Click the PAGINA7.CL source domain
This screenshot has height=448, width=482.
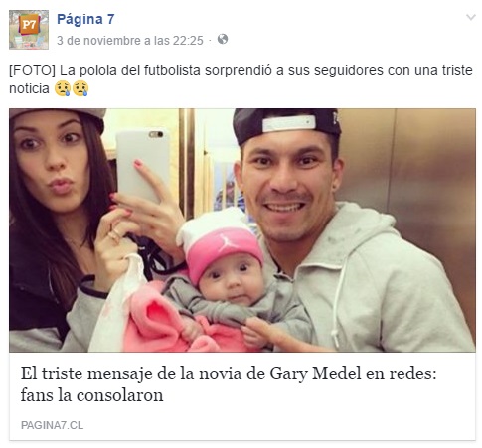click(52, 425)
